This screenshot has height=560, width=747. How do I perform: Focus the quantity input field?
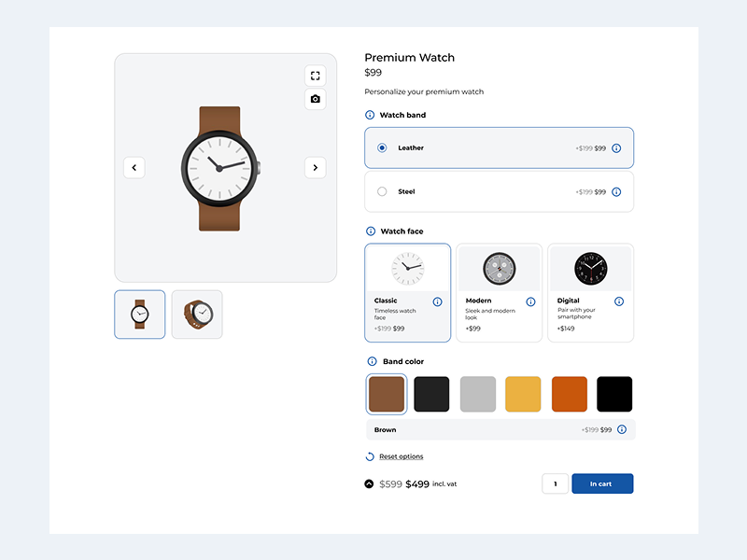pyautogui.click(x=555, y=483)
